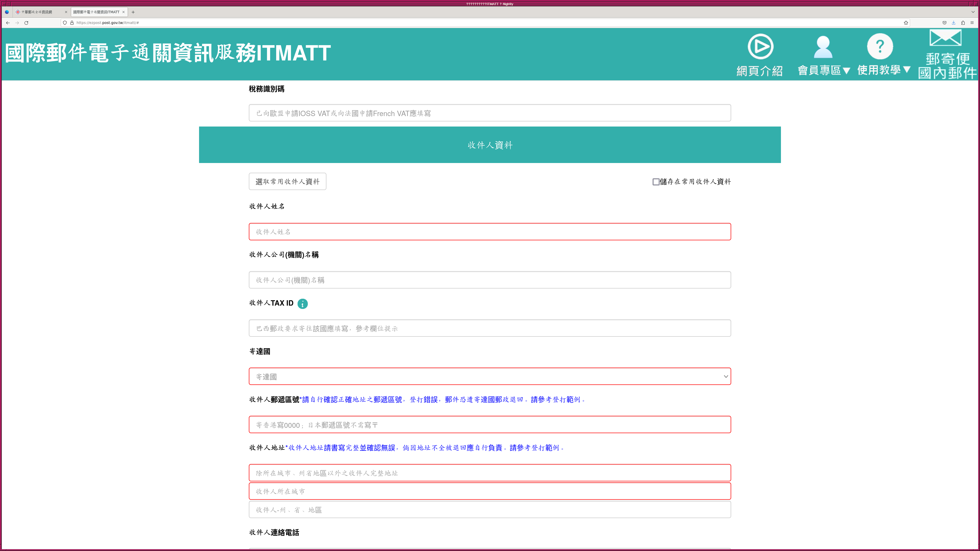Click the 收件人姓名 input field

coord(490,232)
